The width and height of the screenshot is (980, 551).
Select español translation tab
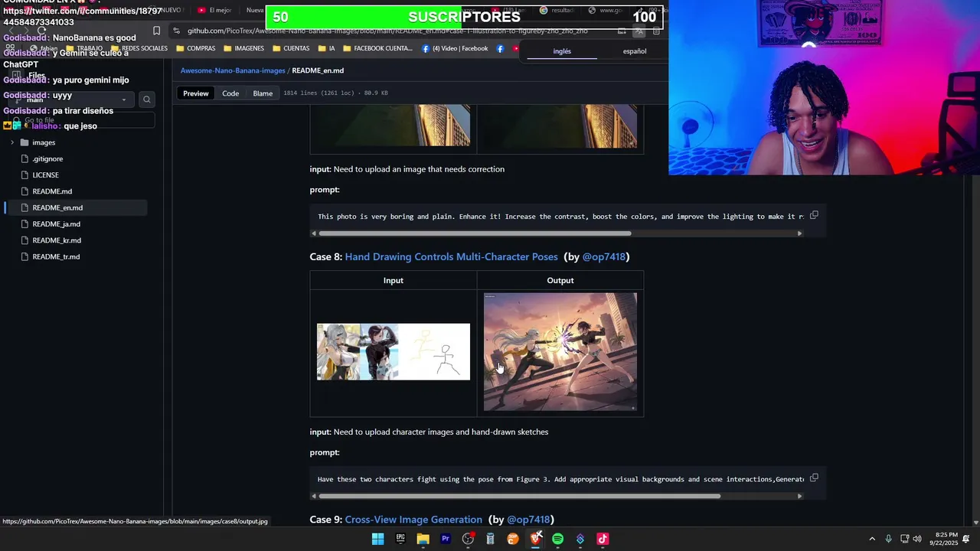pos(634,51)
